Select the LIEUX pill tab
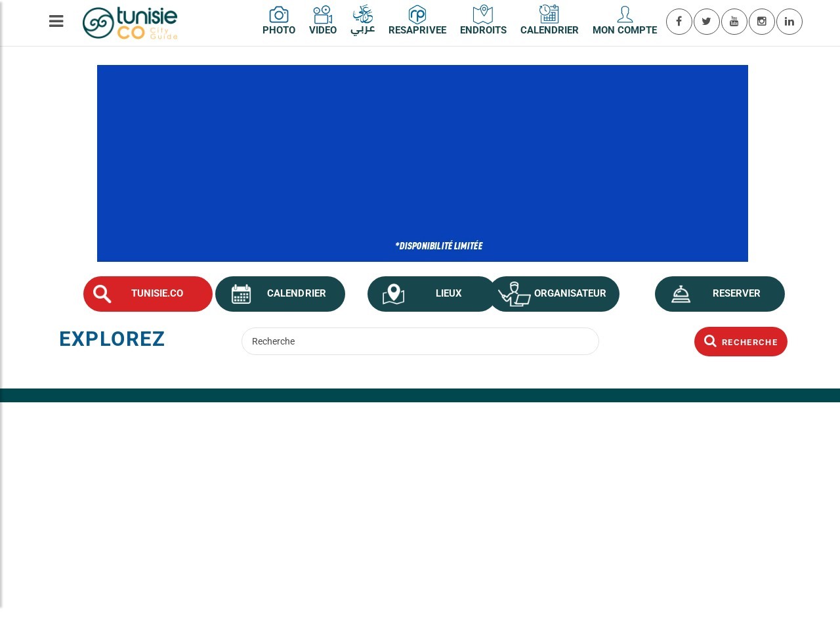This screenshot has height=630, width=840. [x=432, y=294]
